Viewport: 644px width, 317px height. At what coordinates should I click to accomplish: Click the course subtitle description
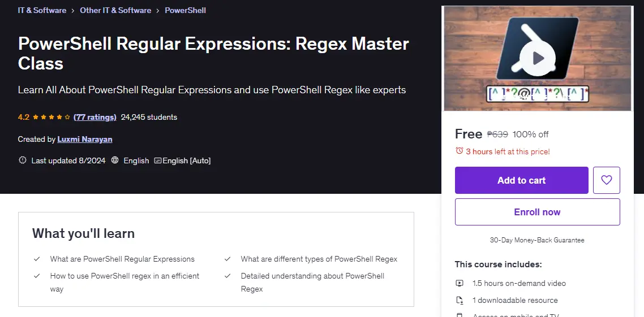(x=212, y=90)
